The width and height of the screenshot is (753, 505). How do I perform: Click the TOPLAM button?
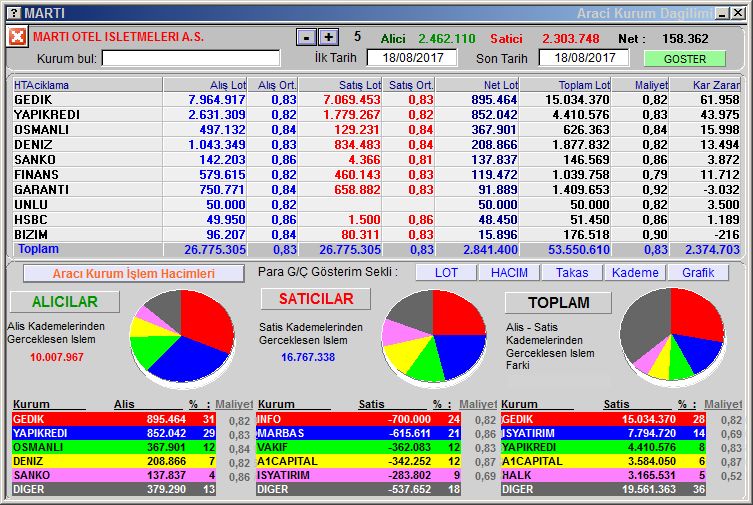coord(559,302)
